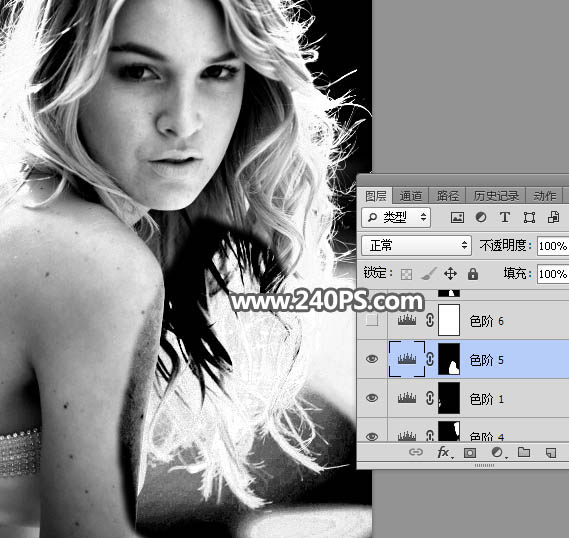569x538 pixels.
Task: Filter layers by pixel image icon
Action: (x=457, y=217)
